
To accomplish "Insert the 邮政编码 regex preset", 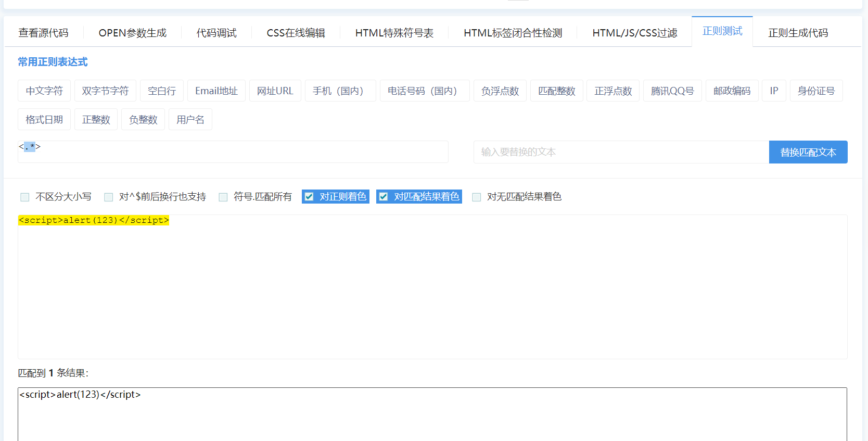I will click(732, 91).
